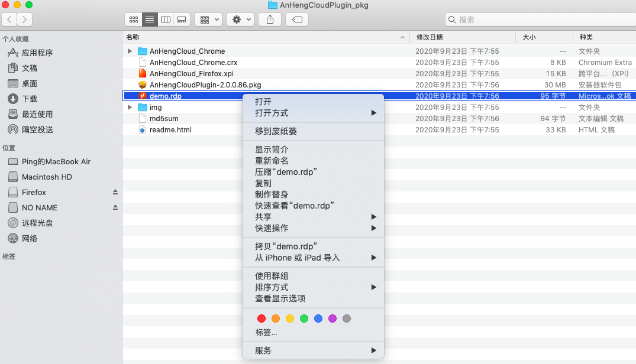Screen dimensions: 636x364
Task: Choose 显示简介 from context menu
Action: pos(313,149)
